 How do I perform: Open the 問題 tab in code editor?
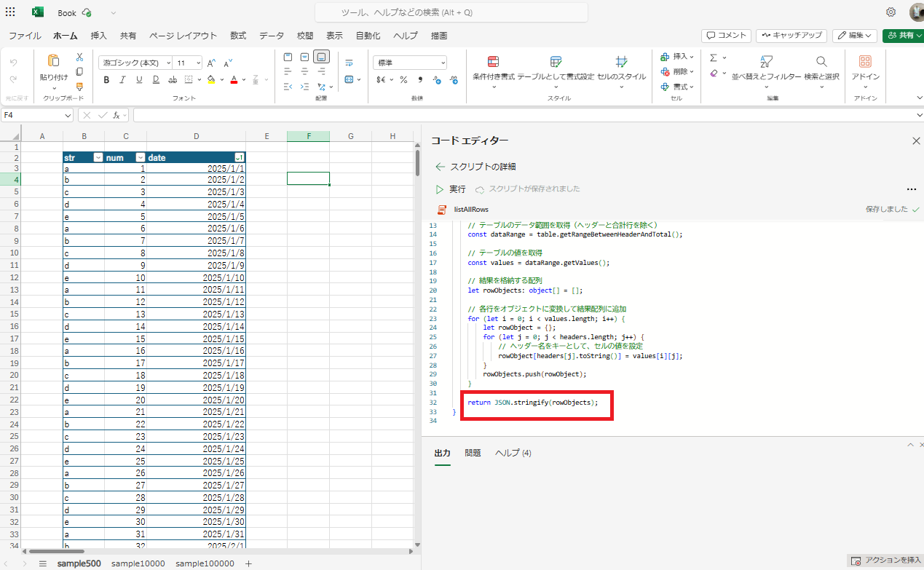click(472, 452)
